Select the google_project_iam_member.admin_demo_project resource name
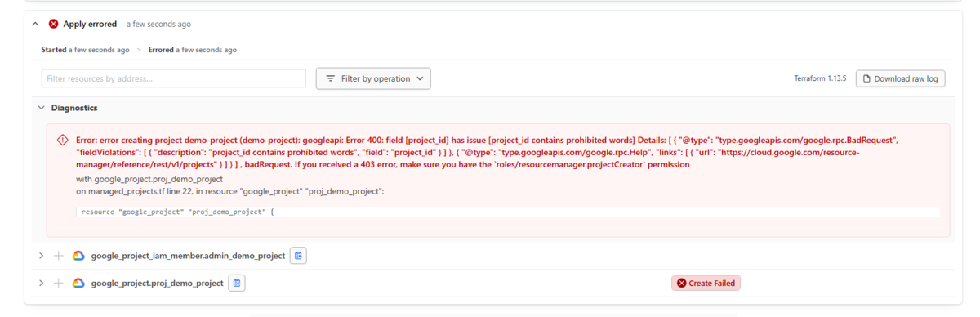The image size is (980, 317). click(188, 256)
